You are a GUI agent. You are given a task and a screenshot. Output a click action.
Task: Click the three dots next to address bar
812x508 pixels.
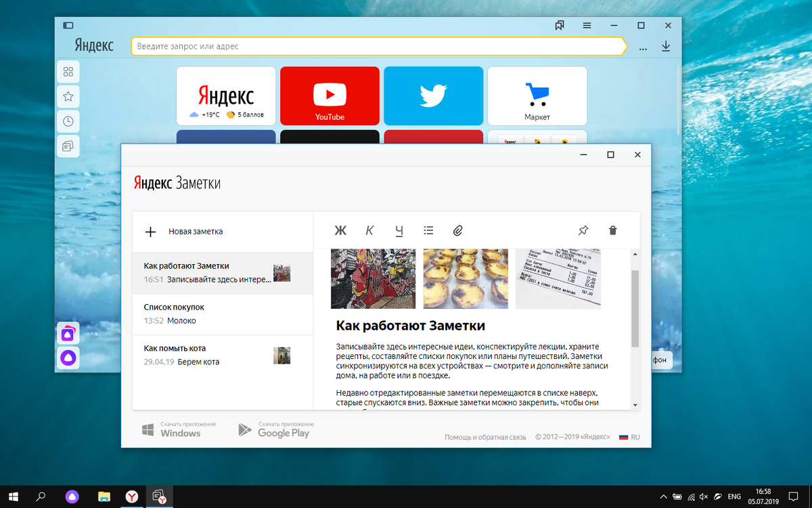coord(643,47)
